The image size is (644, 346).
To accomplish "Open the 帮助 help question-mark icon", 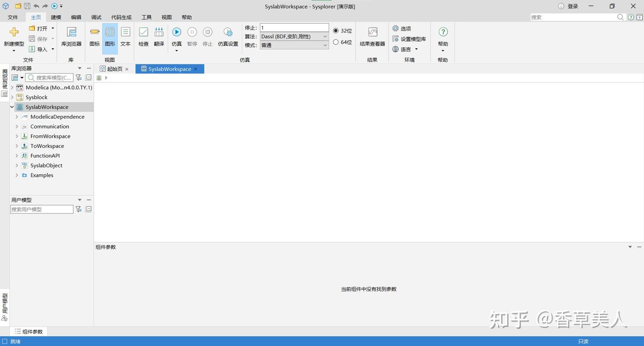I will pos(443,32).
